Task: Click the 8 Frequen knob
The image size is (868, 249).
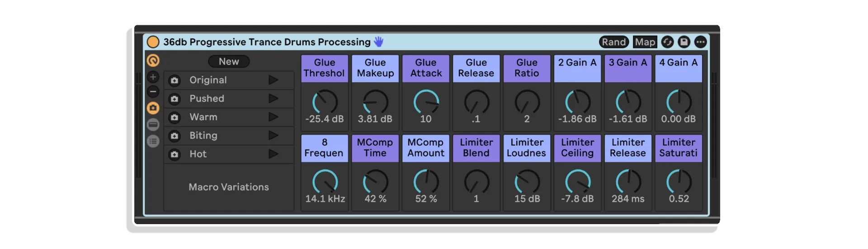Action: tap(325, 182)
